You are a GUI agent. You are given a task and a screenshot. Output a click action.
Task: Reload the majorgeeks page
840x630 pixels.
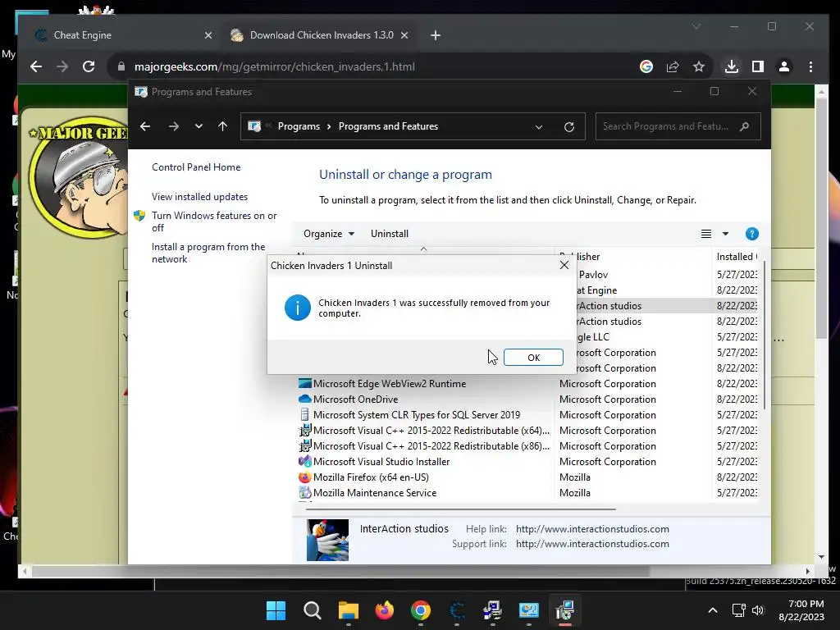(x=89, y=66)
